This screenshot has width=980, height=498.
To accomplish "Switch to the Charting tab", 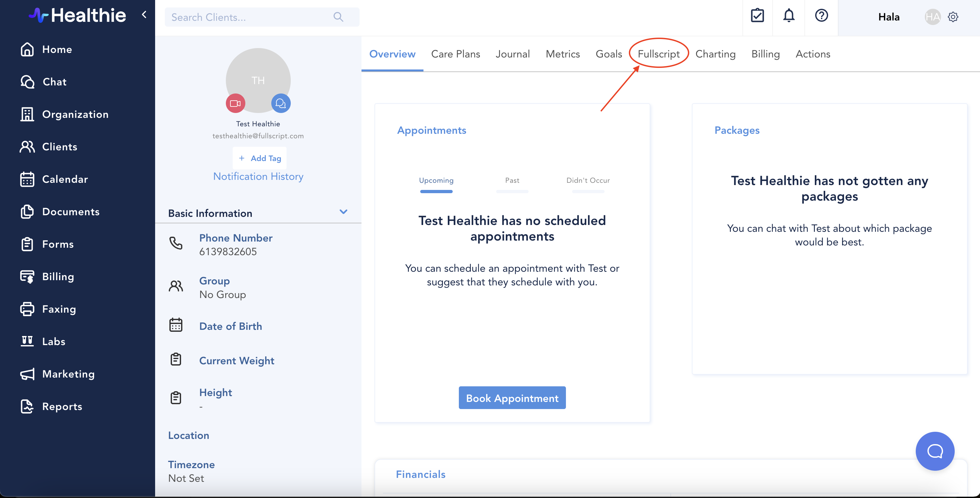I will 715,54.
